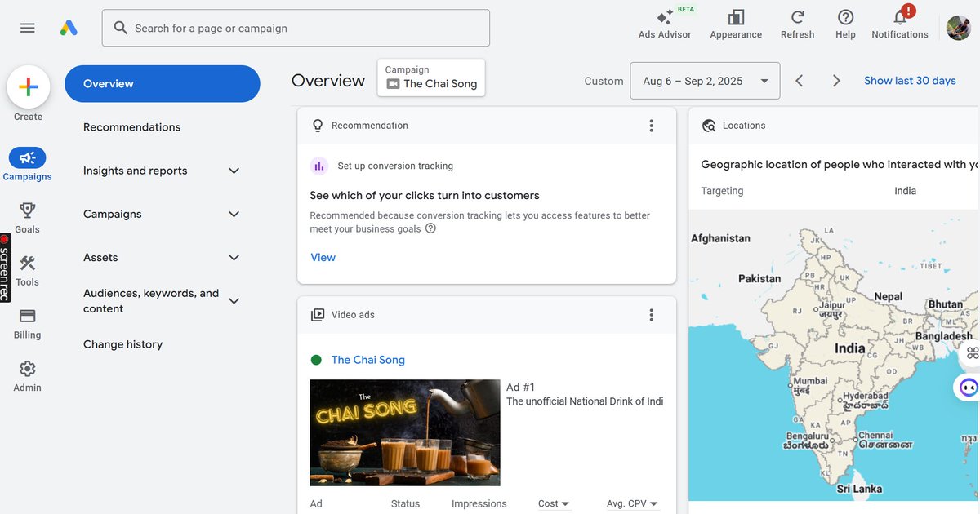The width and height of the screenshot is (980, 514).
Task: Click the screenrec recorder tab
Action: [x=5, y=268]
